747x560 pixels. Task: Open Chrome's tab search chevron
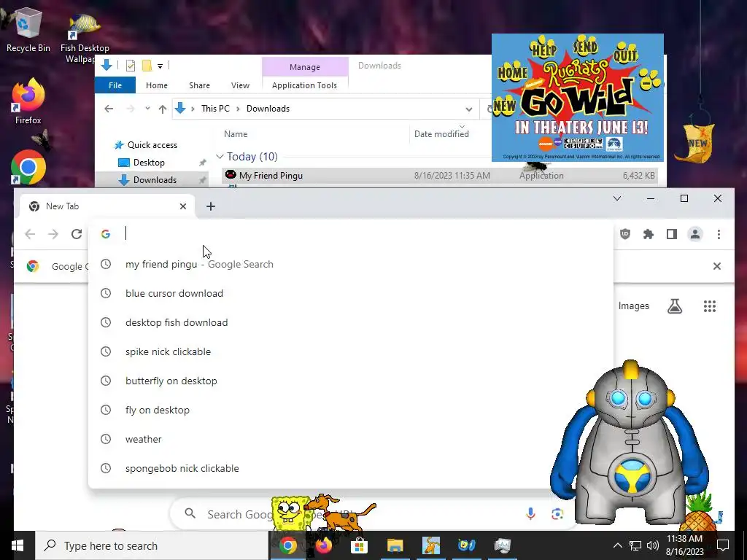point(617,198)
